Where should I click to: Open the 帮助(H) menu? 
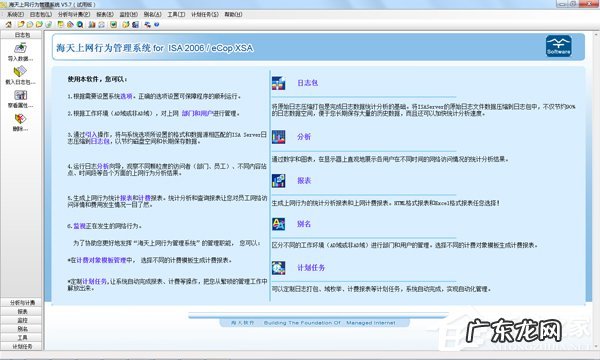coord(233,14)
